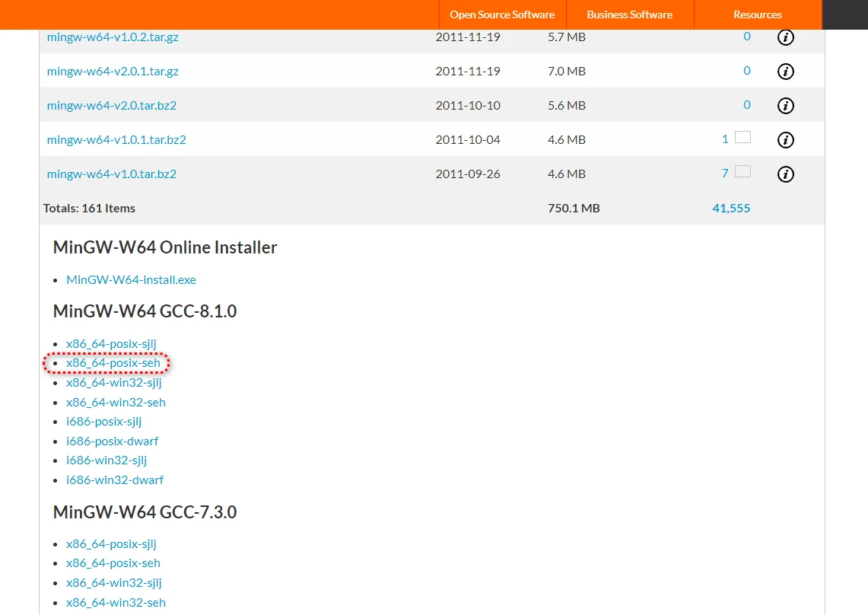
Task: Download mingw-w64-v2.0.tar.bz2 file
Action: coord(111,105)
